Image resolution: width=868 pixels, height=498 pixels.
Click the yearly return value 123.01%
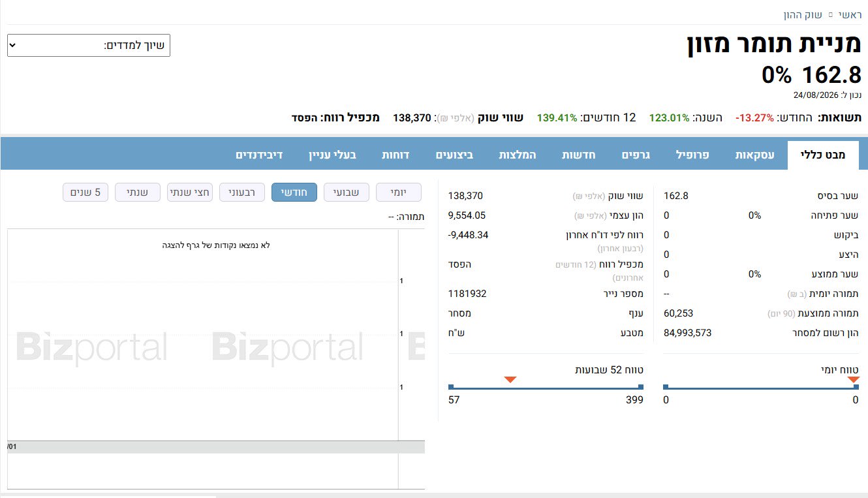coord(669,118)
